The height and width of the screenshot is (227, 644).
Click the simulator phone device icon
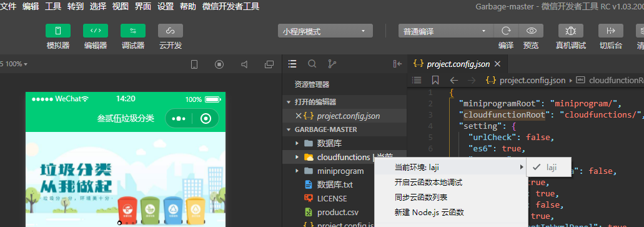point(195,64)
